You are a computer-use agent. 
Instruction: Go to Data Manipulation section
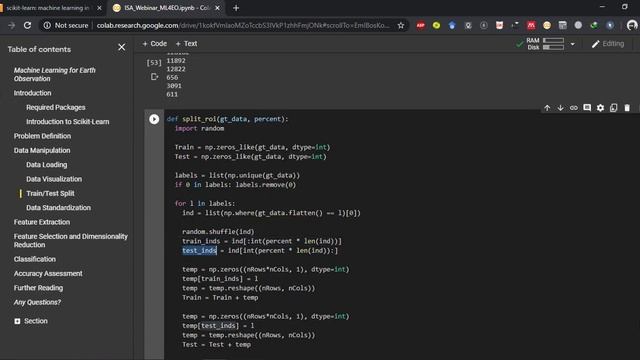click(42, 150)
